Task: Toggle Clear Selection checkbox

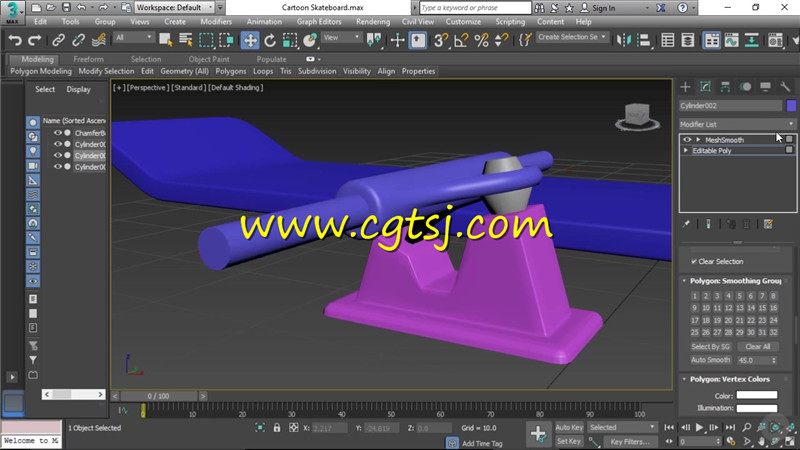Action: 694,261
